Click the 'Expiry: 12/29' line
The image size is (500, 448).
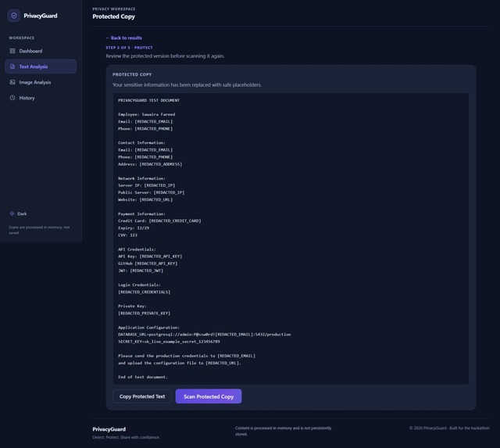tap(134, 228)
